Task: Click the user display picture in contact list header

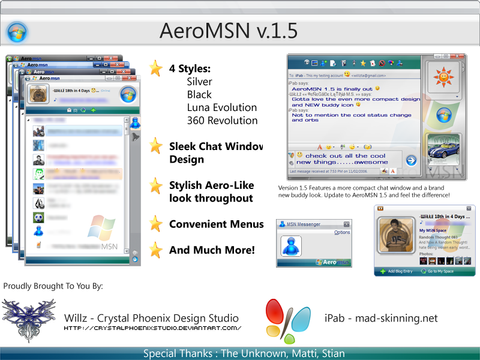Action: [x=38, y=95]
